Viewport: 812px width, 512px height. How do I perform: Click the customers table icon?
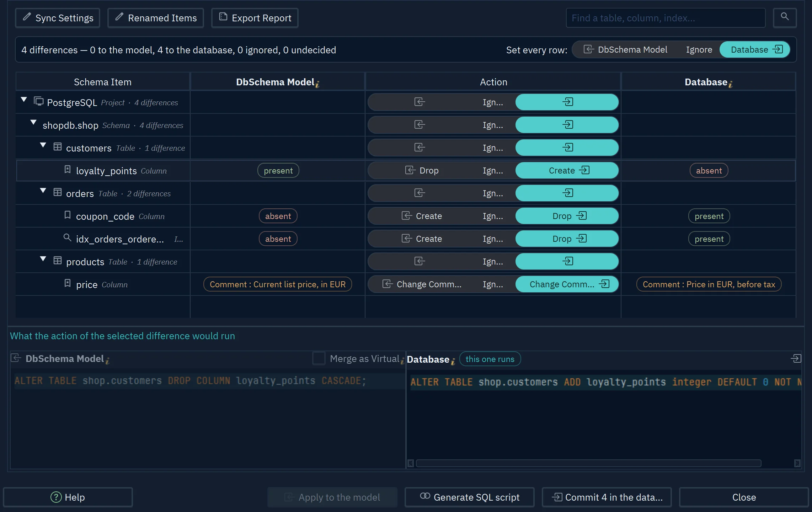58,147
